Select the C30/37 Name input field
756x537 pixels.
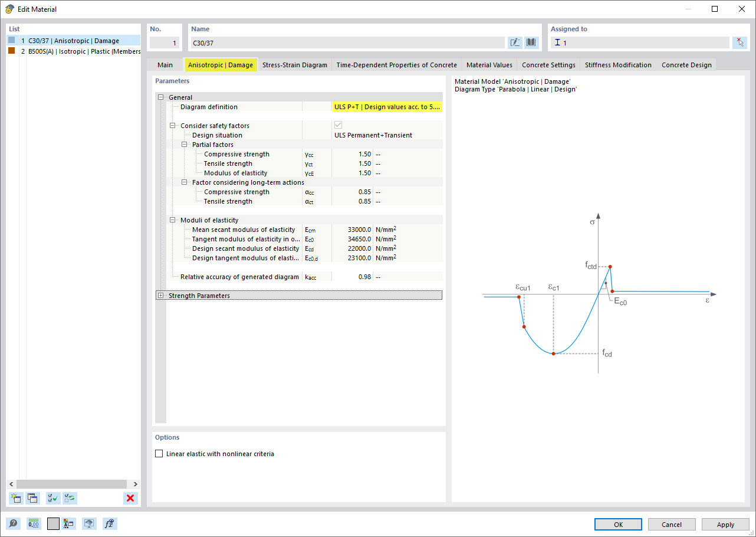[348, 42]
